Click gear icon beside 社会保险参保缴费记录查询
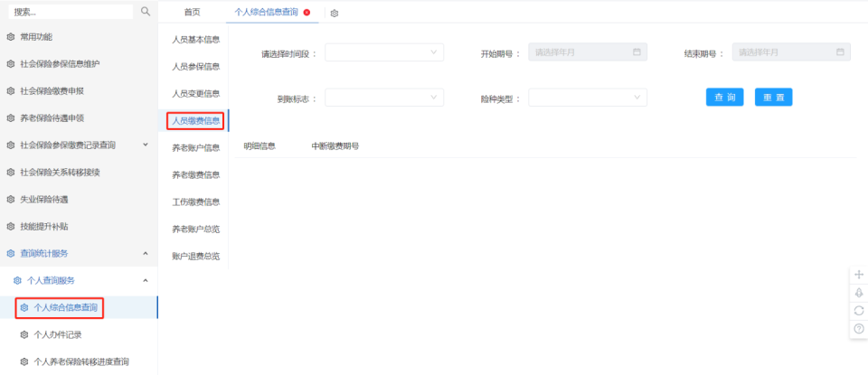The width and height of the screenshot is (868, 375). pyautogui.click(x=11, y=145)
